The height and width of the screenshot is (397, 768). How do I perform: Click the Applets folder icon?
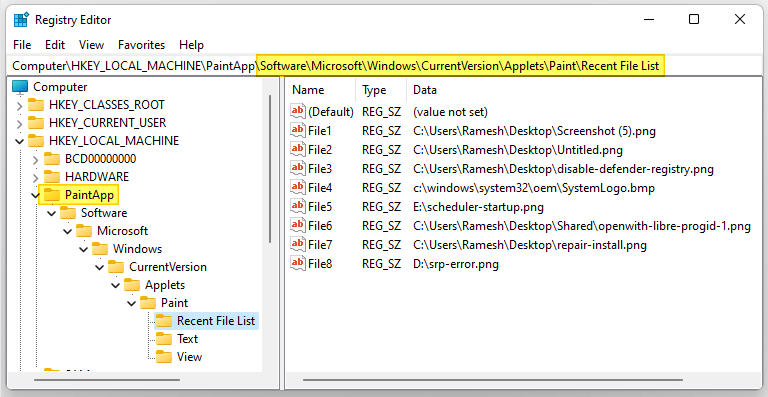point(132,285)
